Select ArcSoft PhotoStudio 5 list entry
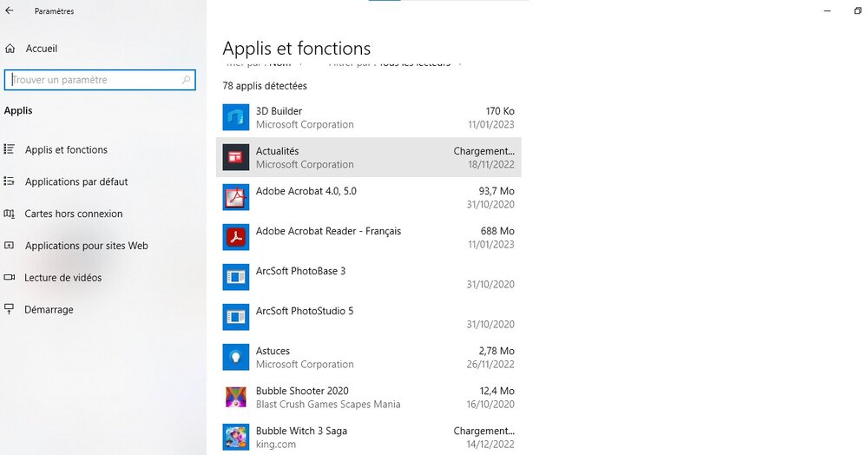The image size is (868, 455). pyautogui.click(x=368, y=317)
